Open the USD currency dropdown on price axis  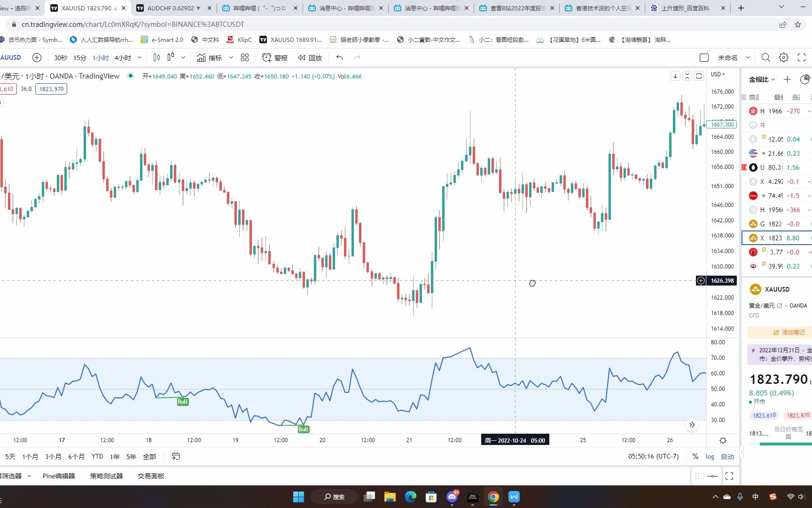(718, 74)
